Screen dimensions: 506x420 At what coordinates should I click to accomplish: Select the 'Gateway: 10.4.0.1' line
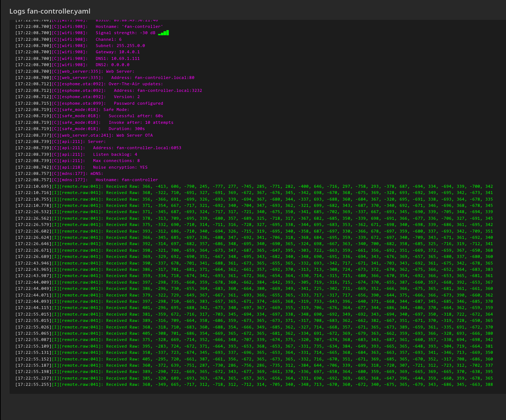[78, 52]
